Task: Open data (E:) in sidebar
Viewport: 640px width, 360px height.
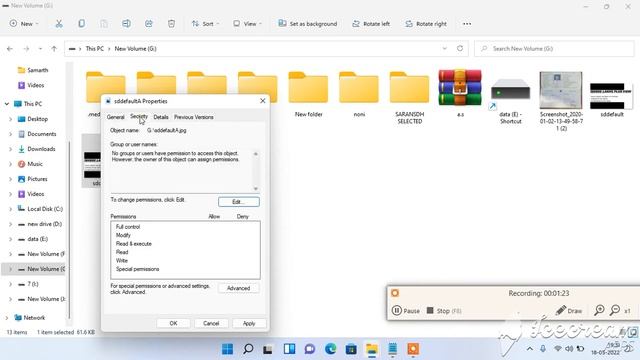Action: pos(33,239)
